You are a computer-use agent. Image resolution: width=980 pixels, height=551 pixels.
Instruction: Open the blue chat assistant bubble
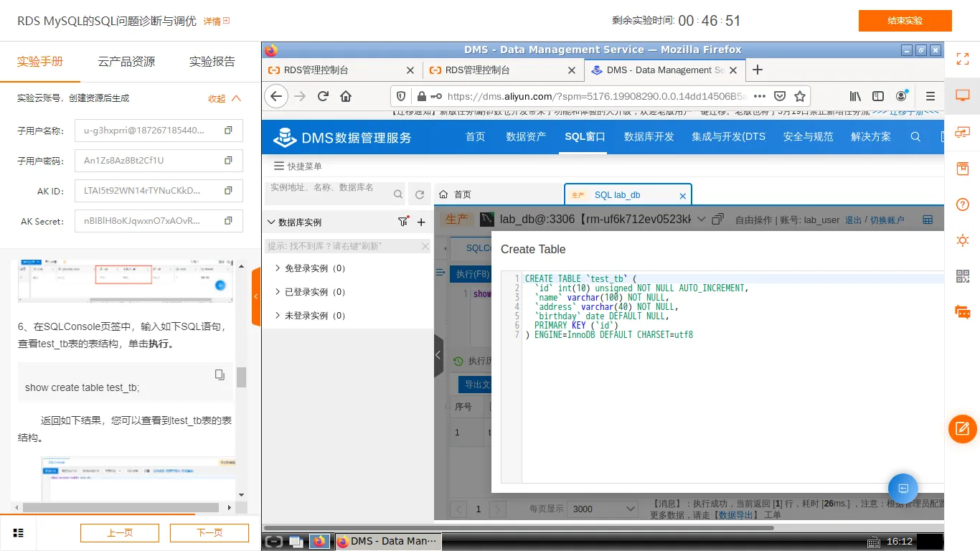point(903,489)
